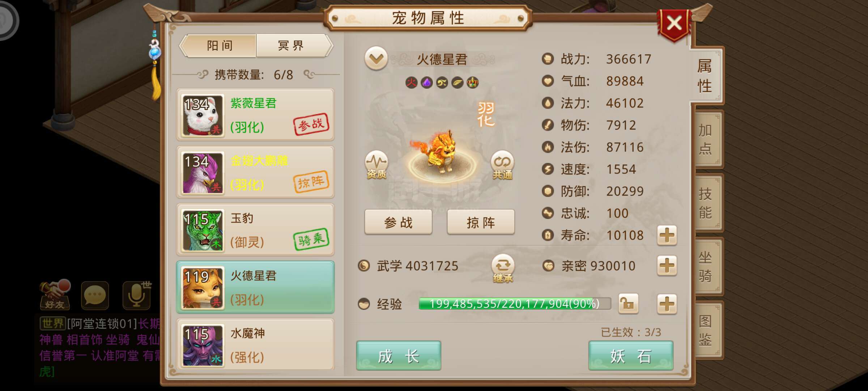Screen dimensions: 868x391
Task: Click the crown trait badge icon
Action: click(x=473, y=83)
